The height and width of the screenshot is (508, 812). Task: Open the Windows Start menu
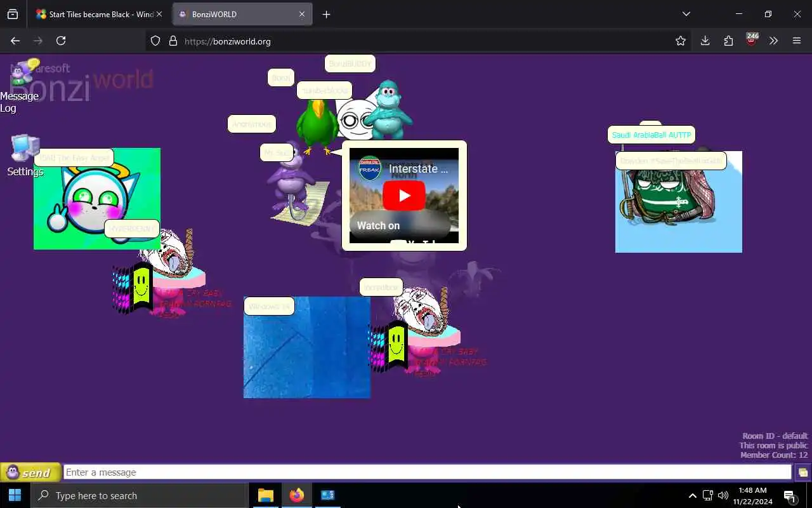click(x=15, y=495)
